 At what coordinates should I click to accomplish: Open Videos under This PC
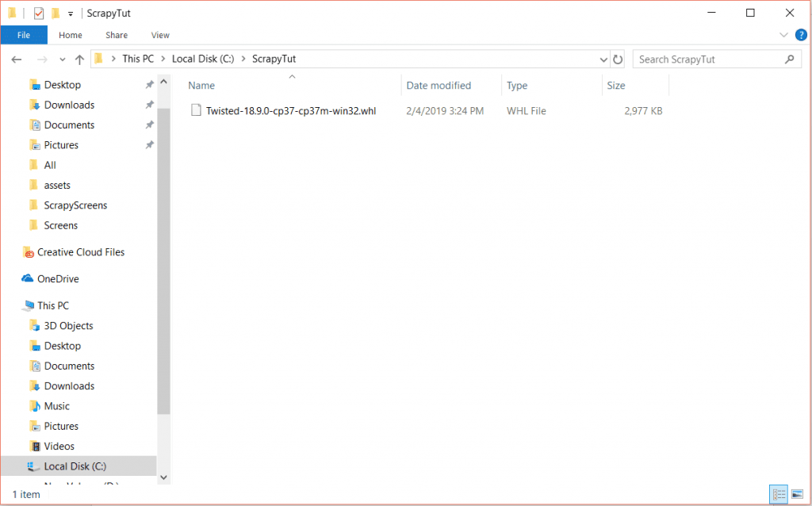click(59, 447)
